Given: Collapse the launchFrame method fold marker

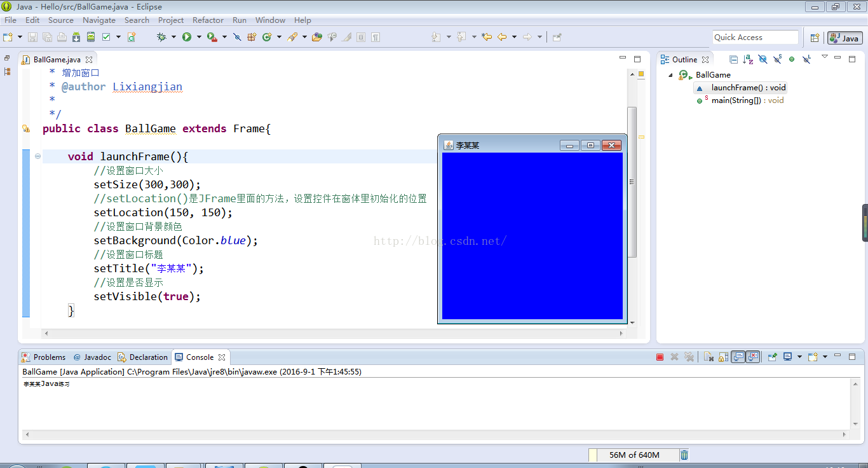Looking at the screenshot, I should [38, 156].
